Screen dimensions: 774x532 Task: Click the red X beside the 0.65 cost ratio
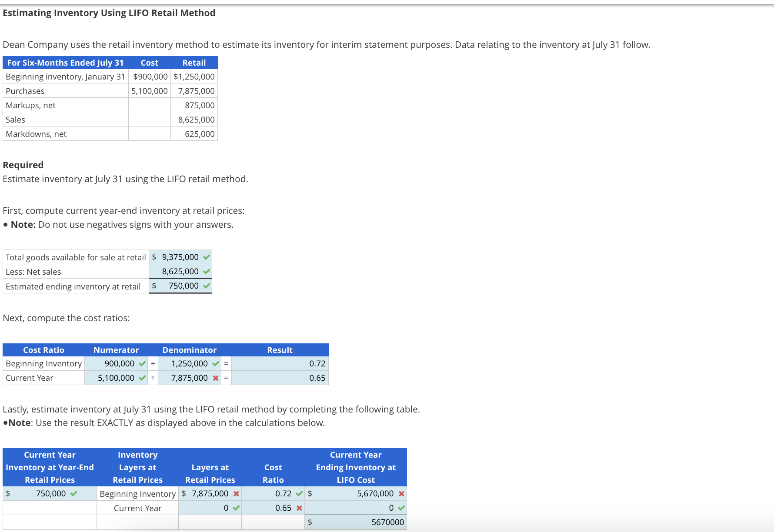[x=299, y=507]
